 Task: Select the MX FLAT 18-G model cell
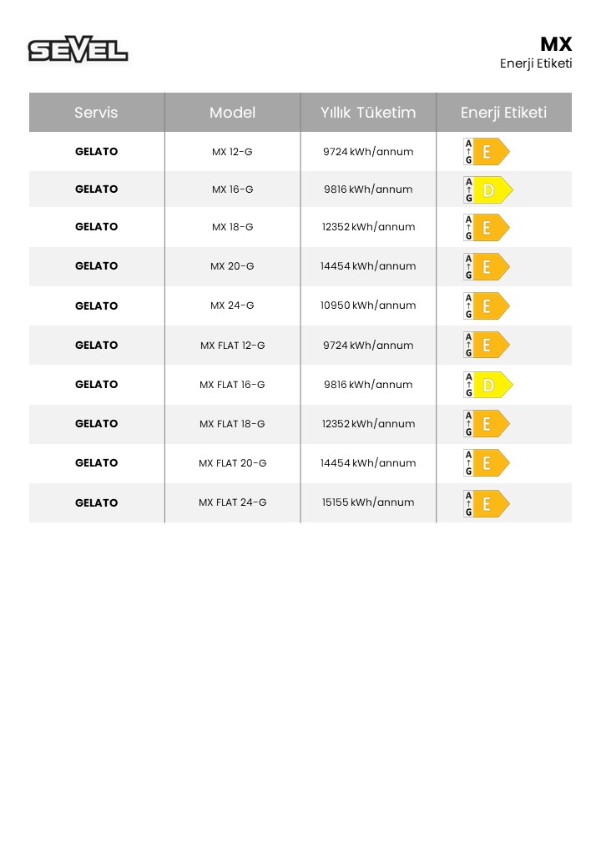tap(232, 424)
